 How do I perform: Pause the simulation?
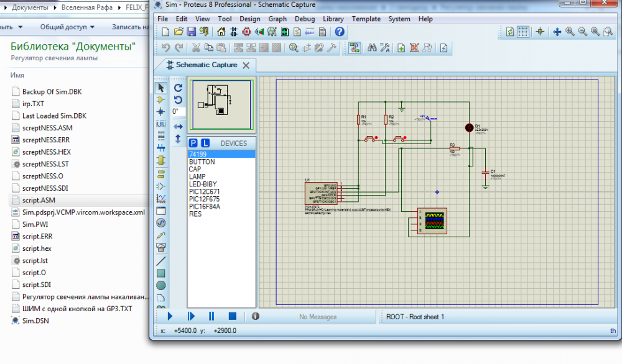[211, 316]
